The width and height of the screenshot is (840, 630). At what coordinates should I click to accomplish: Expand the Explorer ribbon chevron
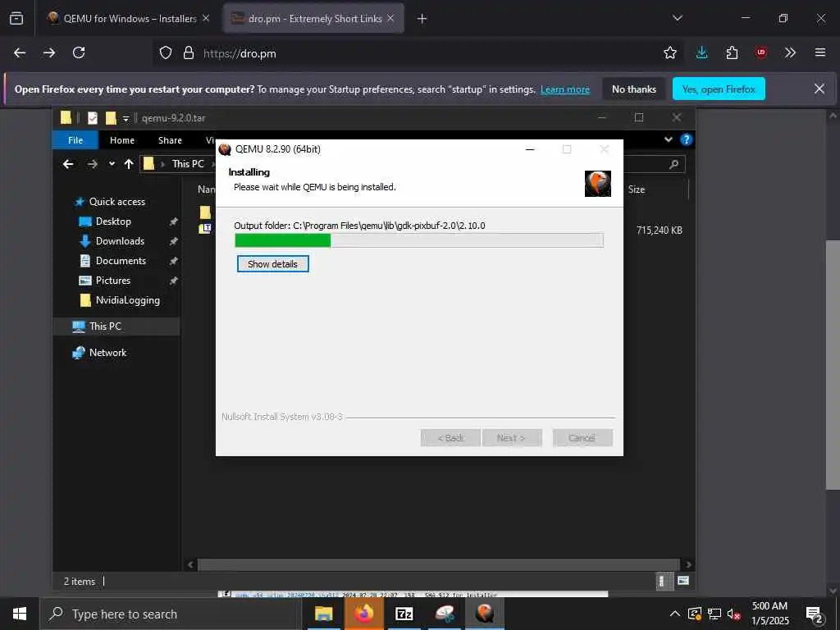tap(668, 139)
